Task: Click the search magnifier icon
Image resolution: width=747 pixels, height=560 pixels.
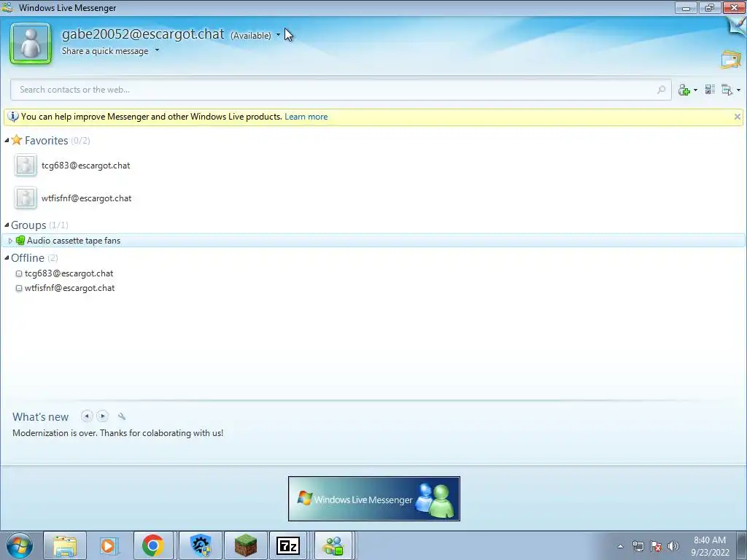Action: (661, 90)
